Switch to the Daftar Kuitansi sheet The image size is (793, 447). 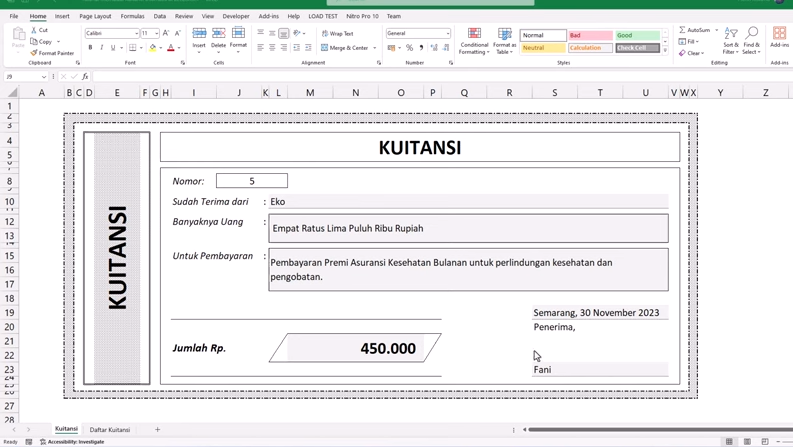coord(110,430)
